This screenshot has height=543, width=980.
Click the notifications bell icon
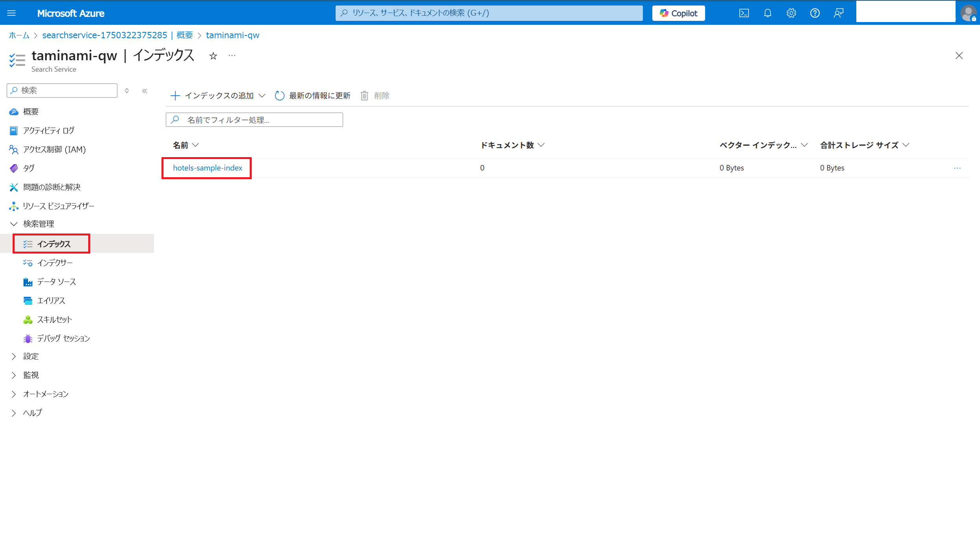[x=767, y=13]
